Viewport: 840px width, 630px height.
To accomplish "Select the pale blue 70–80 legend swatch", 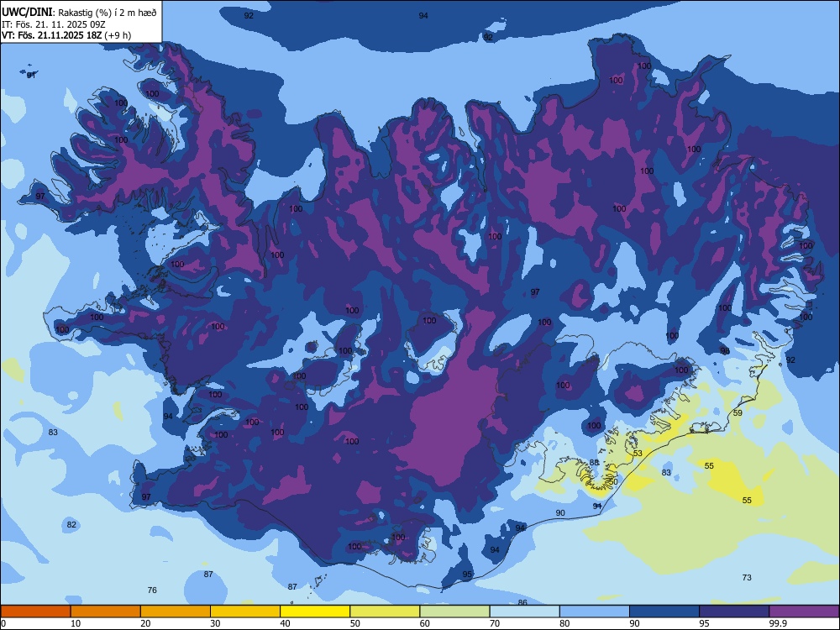I will pos(524,612).
